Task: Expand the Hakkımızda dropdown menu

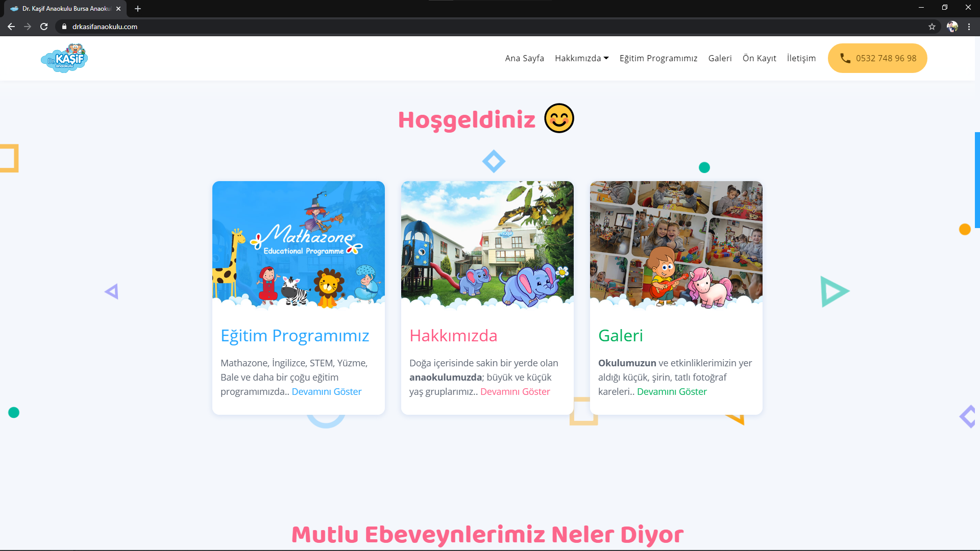Action: coord(581,58)
